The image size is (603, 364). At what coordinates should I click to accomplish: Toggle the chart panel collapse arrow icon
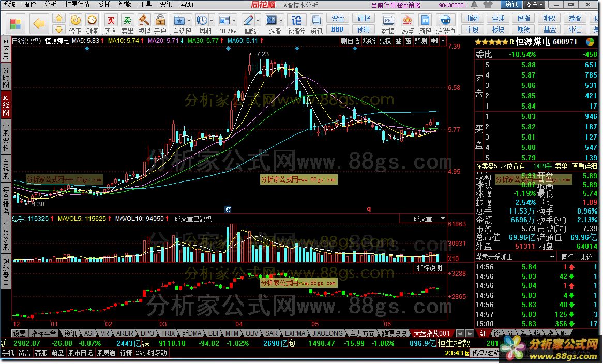434,41
